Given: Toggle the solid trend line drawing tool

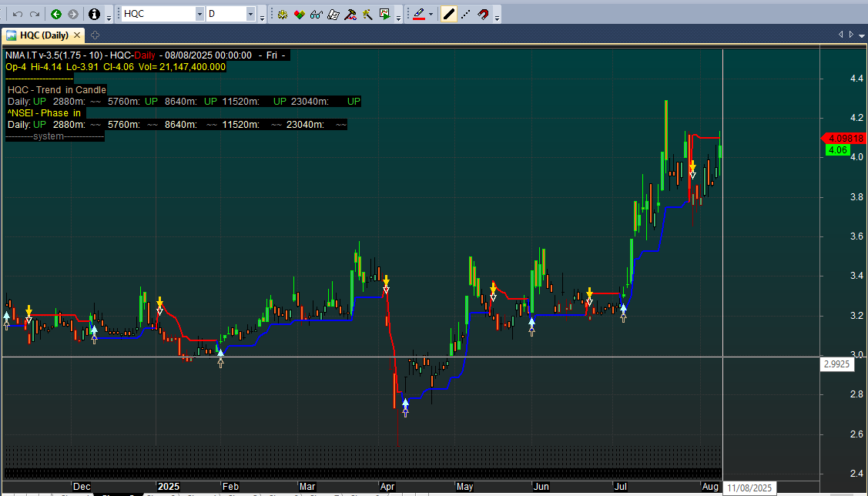Looking at the screenshot, I should point(448,15).
